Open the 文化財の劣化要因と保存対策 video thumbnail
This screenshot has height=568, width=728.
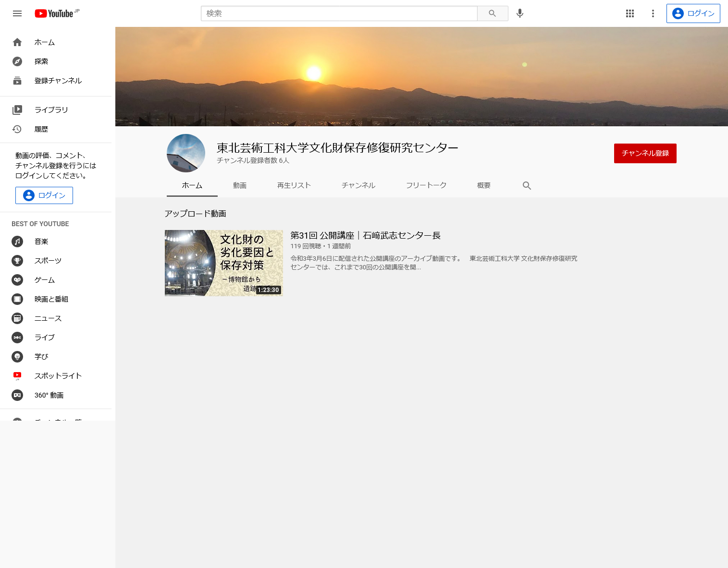(x=224, y=263)
